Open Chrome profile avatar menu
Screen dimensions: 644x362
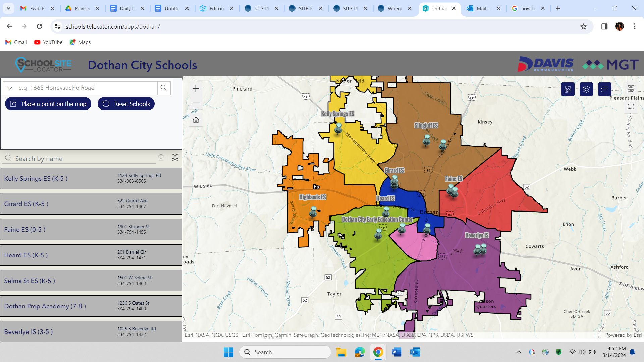pos(620,26)
